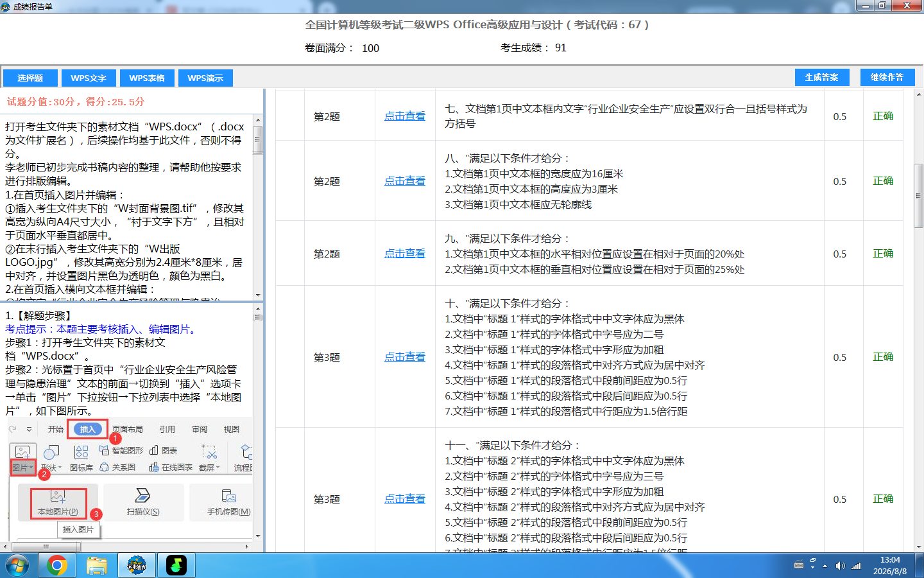Viewport: 924px width, 578px height.
Task: Open the Windows Start menu
Action: pos(17,566)
